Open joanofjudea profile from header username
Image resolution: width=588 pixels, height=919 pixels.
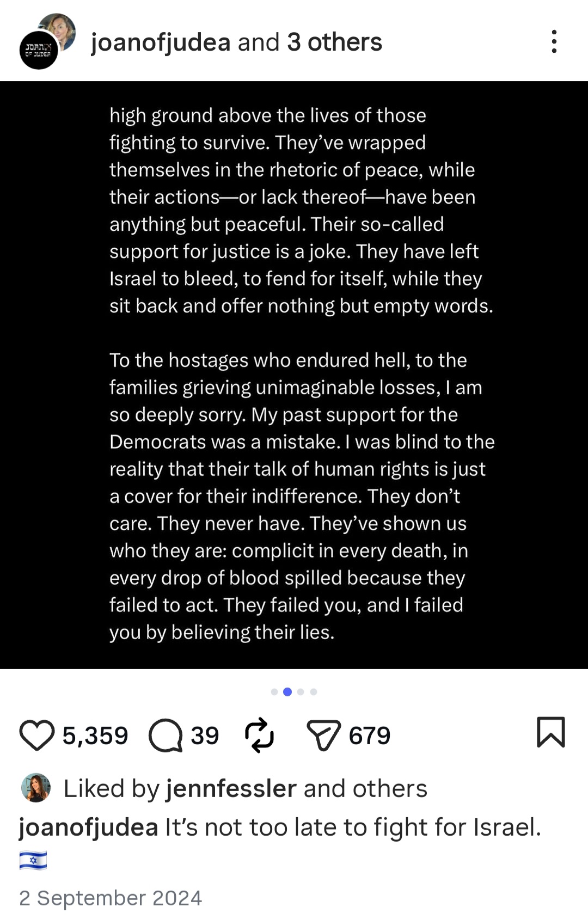point(161,42)
